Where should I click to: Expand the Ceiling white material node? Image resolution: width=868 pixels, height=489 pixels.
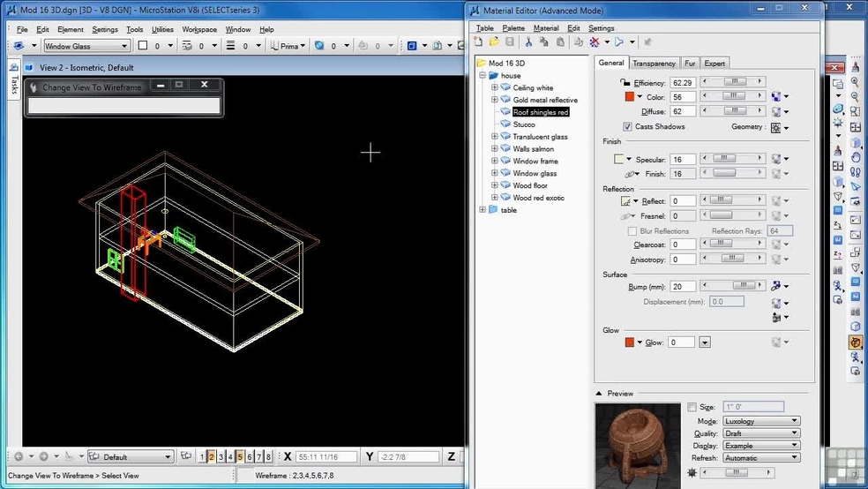click(494, 87)
